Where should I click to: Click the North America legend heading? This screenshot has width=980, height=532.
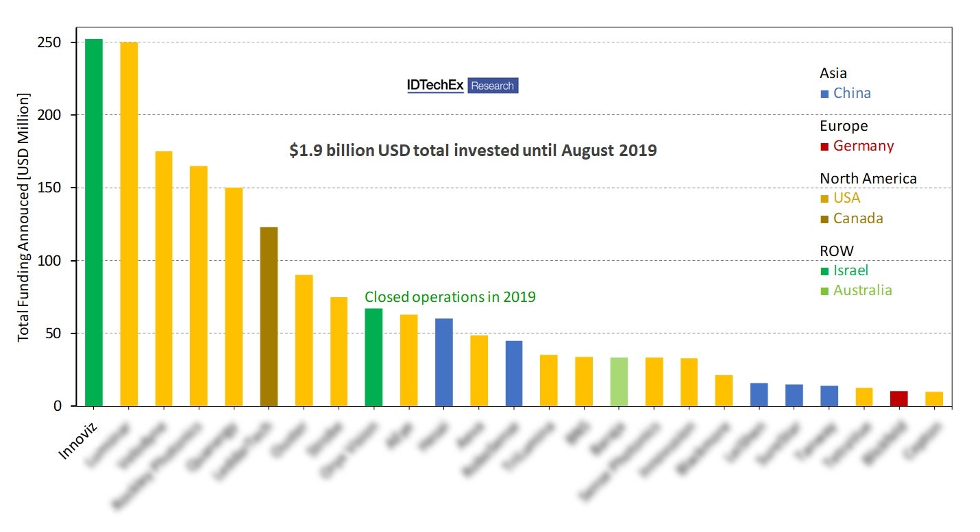pos(868,179)
